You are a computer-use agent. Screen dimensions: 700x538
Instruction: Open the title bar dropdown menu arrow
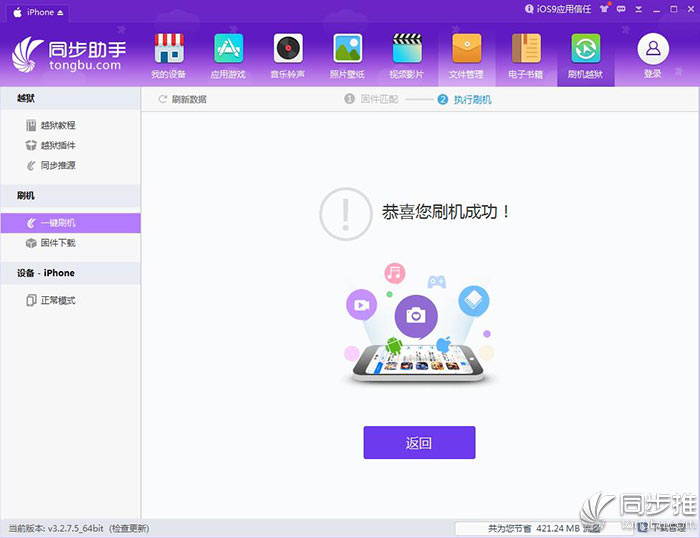click(639, 9)
